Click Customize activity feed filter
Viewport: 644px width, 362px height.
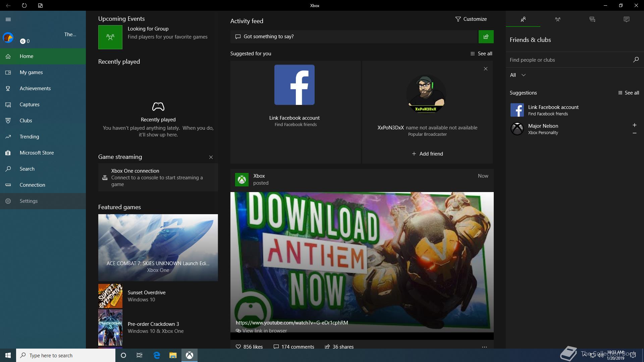click(471, 19)
